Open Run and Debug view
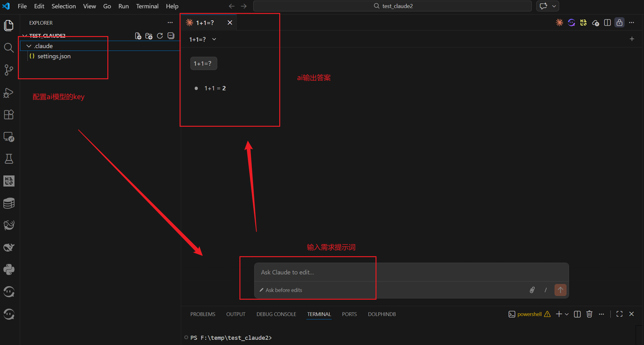 [x=9, y=92]
